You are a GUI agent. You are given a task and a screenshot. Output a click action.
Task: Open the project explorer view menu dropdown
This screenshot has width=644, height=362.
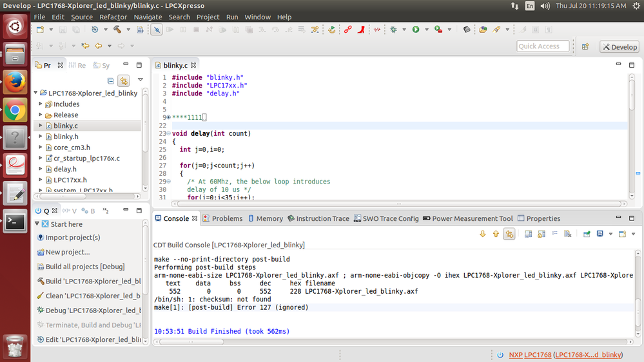click(x=140, y=81)
